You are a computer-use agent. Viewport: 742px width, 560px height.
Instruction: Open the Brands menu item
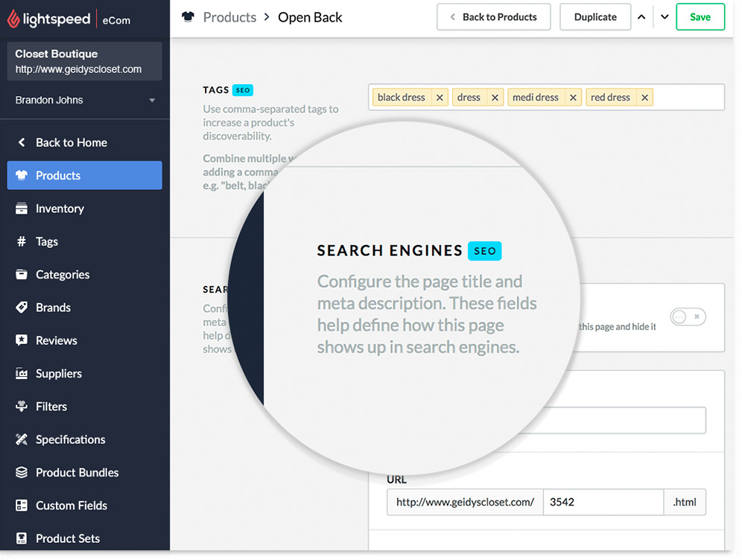(85, 308)
